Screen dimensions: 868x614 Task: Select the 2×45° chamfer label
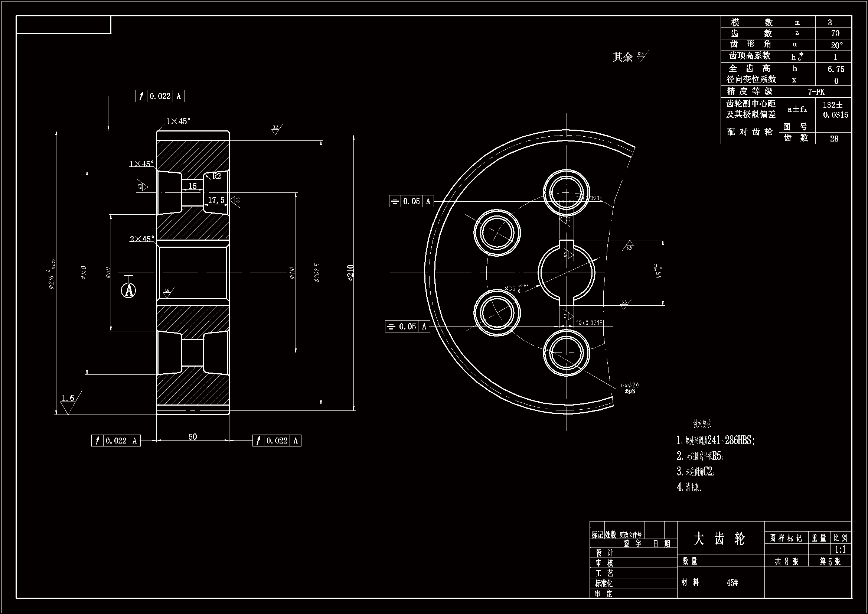pos(142,239)
